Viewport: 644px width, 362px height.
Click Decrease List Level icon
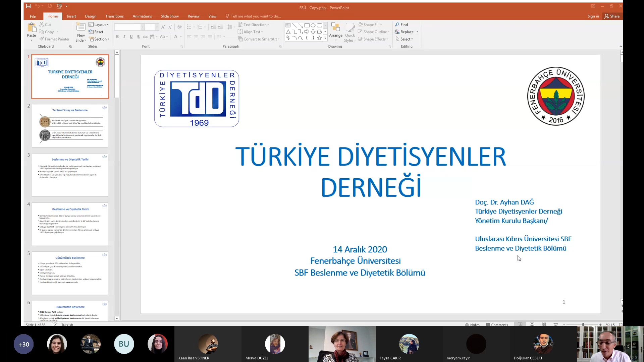click(213, 27)
